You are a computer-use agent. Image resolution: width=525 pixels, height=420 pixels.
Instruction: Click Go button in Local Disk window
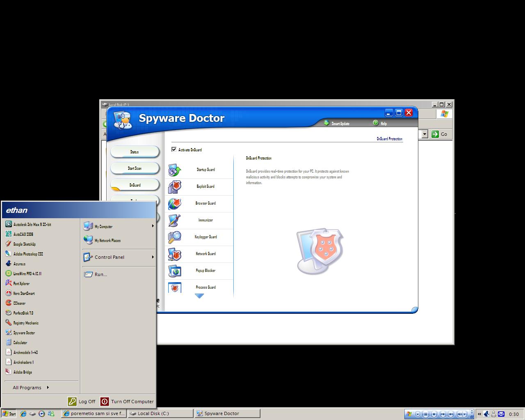coord(440,134)
